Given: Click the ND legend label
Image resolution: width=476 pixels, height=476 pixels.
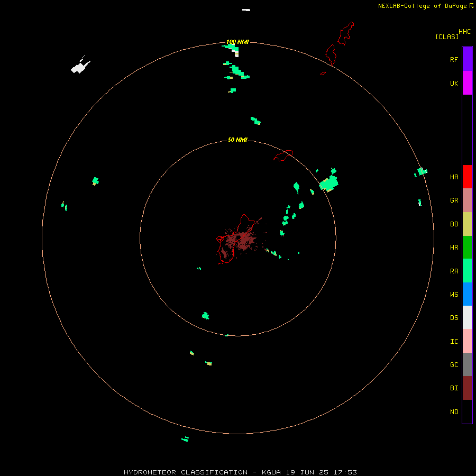Looking at the screenshot, I should coord(454,412).
